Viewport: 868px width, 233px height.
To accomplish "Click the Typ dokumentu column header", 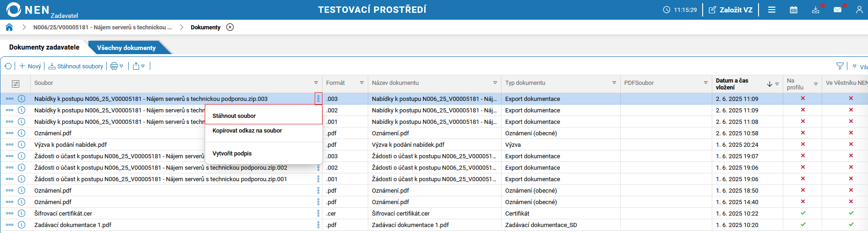I will [525, 83].
